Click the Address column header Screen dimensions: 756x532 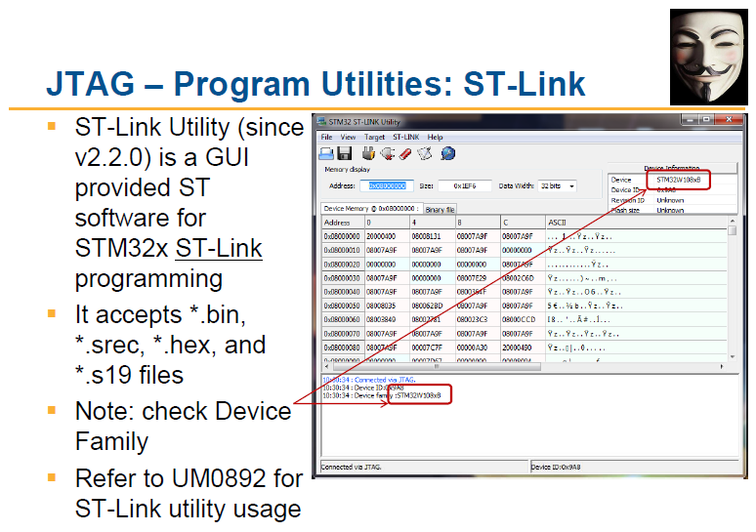point(343,223)
